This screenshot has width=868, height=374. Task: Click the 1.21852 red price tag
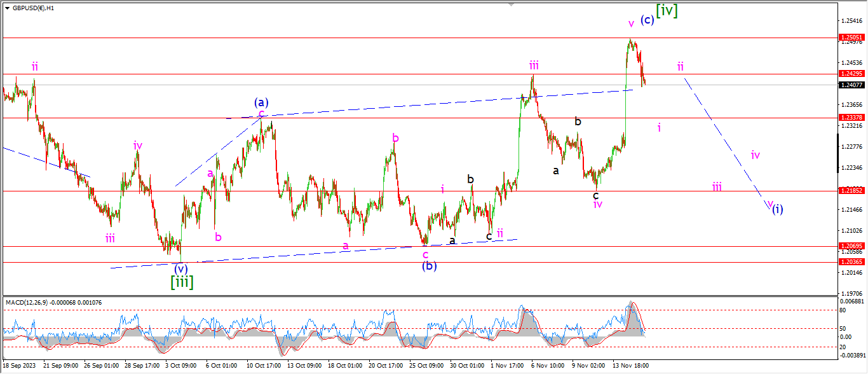coord(851,191)
